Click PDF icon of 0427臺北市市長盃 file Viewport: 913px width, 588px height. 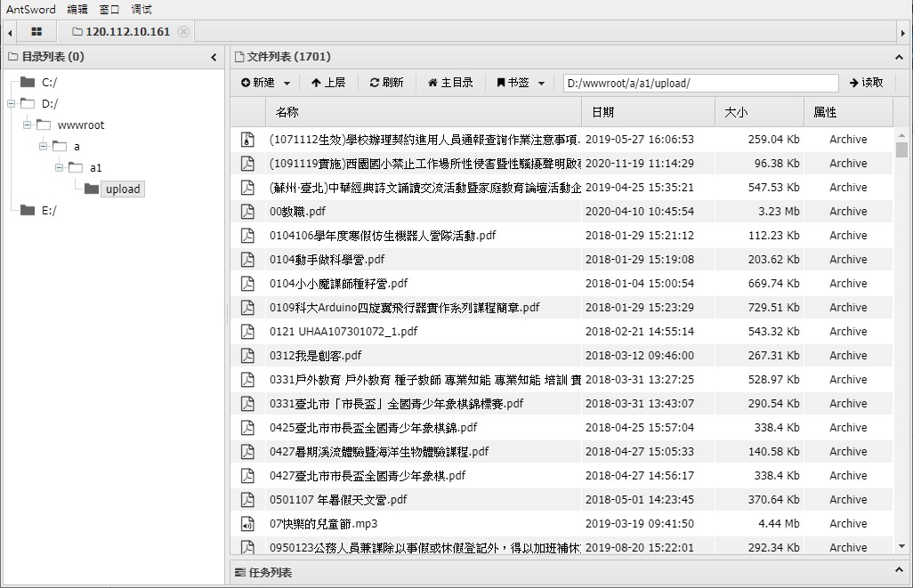point(247,475)
